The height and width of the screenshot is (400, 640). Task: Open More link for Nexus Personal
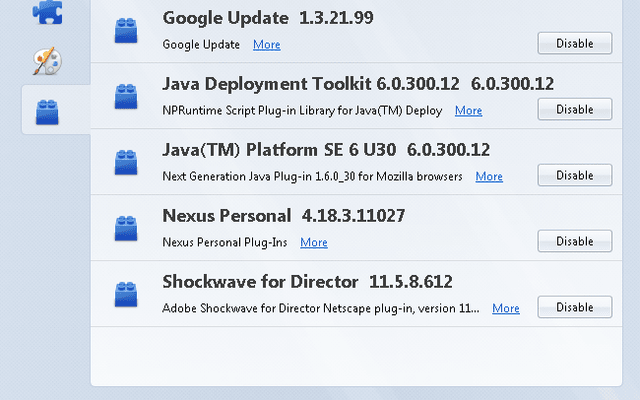tap(314, 242)
